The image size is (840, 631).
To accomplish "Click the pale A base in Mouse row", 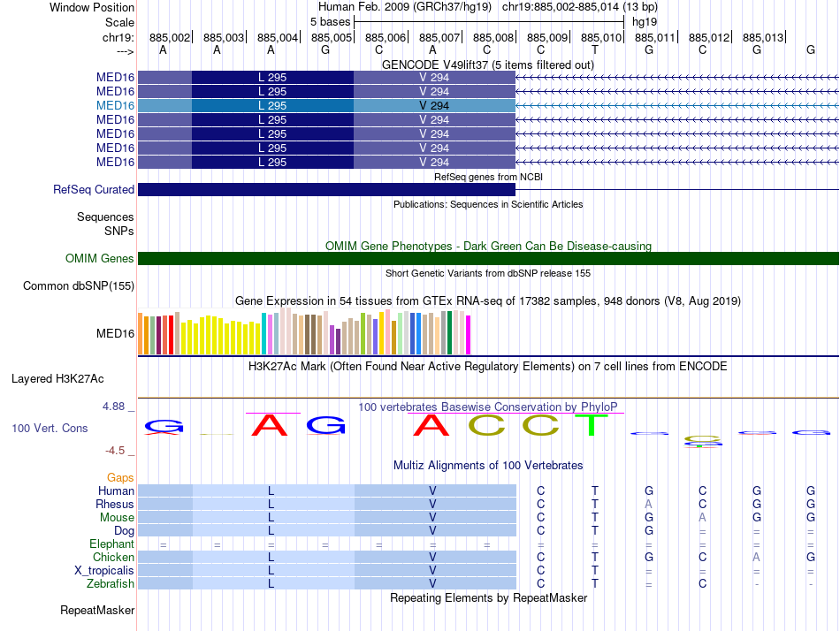I will point(702,518).
